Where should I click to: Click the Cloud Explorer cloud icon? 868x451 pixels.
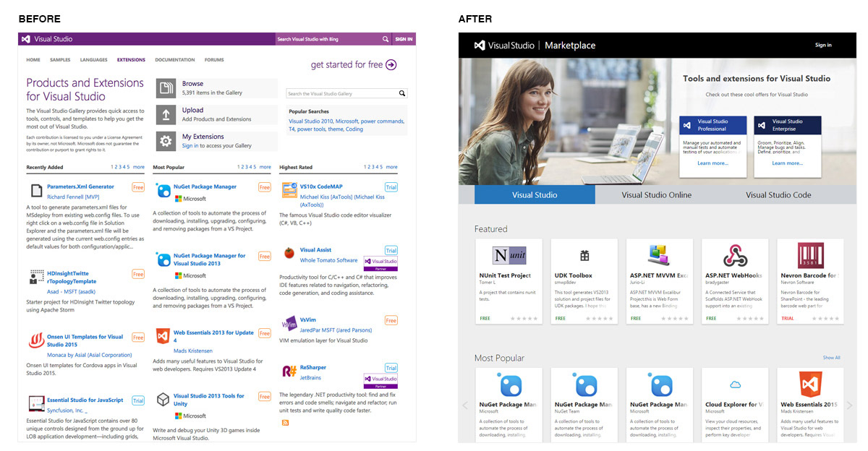coord(735,385)
